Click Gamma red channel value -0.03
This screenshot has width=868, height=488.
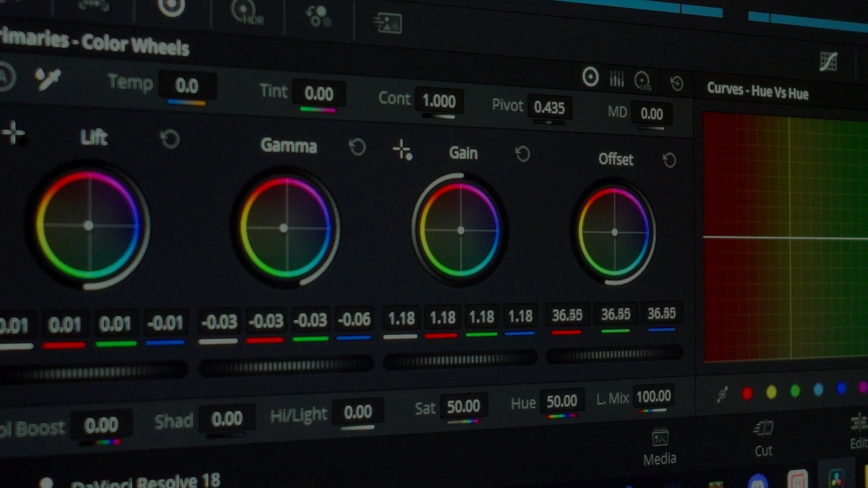pyautogui.click(x=266, y=321)
